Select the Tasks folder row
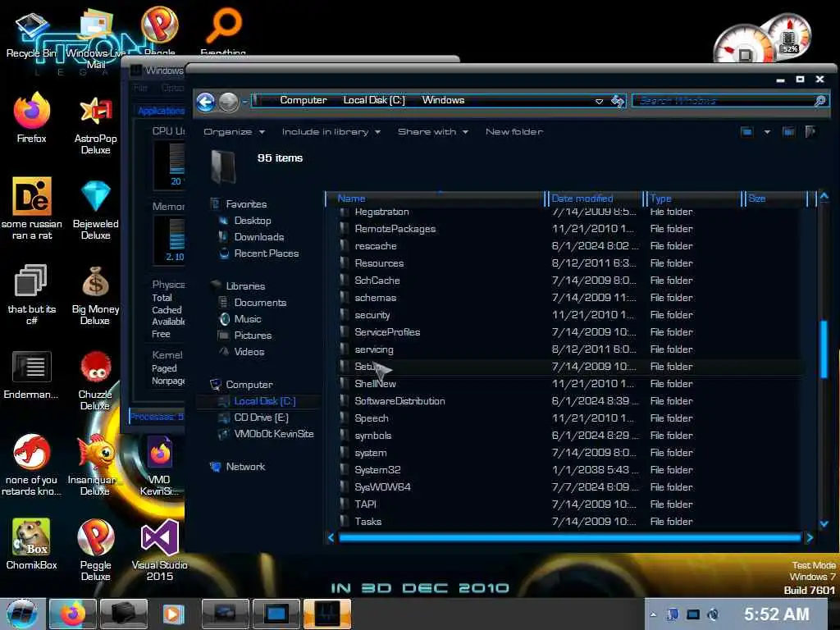This screenshot has height=630, width=840. pos(571,522)
